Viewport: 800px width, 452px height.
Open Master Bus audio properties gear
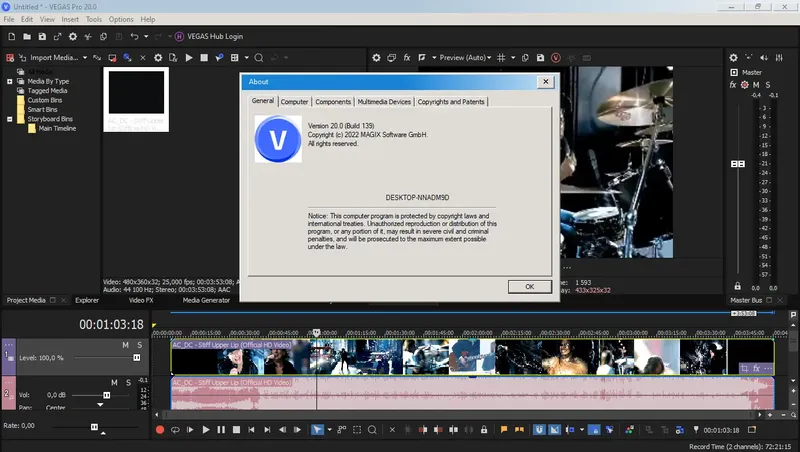click(733, 58)
